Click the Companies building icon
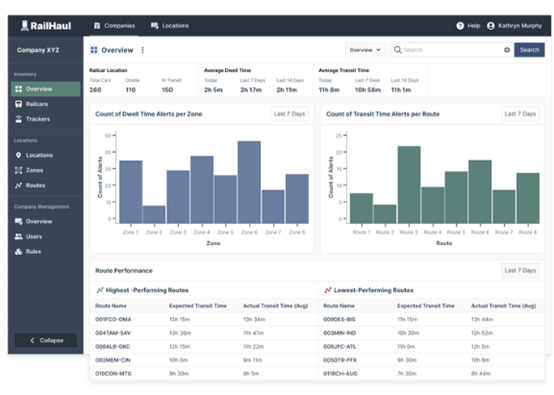The image size is (554, 395). (x=97, y=26)
